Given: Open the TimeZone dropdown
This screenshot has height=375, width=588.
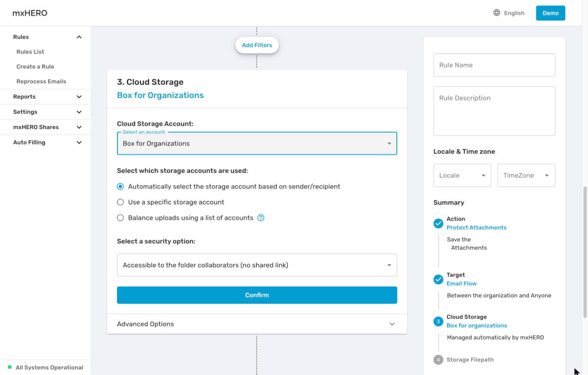Looking at the screenshot, I should pos(526,176).
